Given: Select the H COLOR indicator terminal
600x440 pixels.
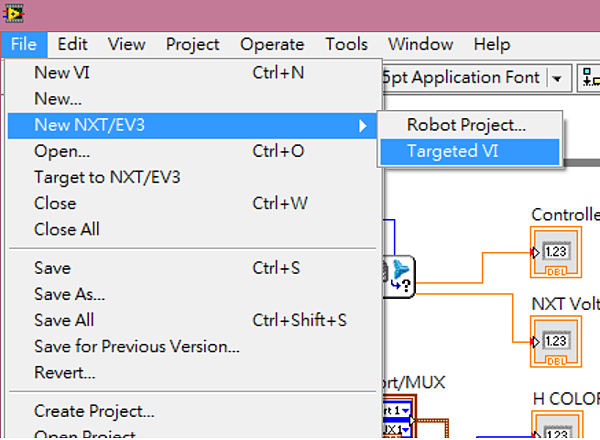Looking at the screenshot, I should coord(557,425).
